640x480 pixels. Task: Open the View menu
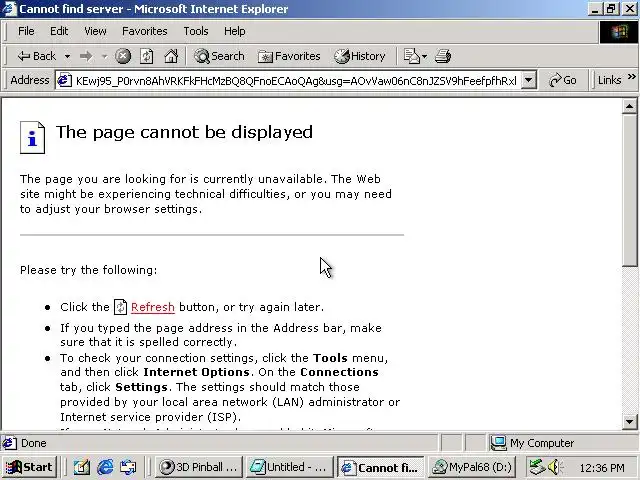click(x=95, y=31)
